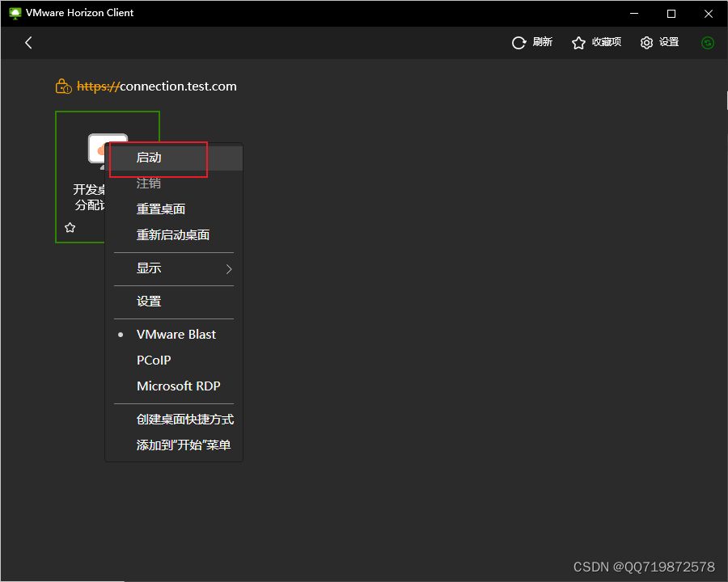Select VMware Blast protocol option
Screen dimensions: 728x582
174,335
